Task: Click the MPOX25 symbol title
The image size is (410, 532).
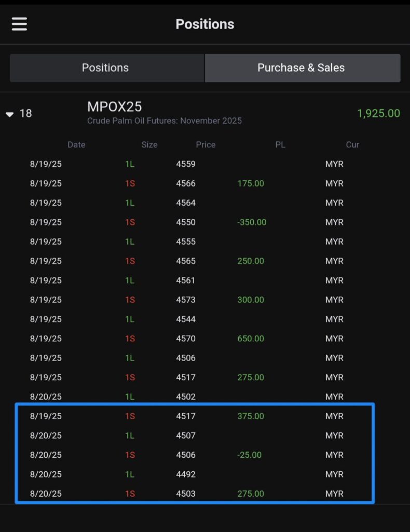Action: [114, 107]
